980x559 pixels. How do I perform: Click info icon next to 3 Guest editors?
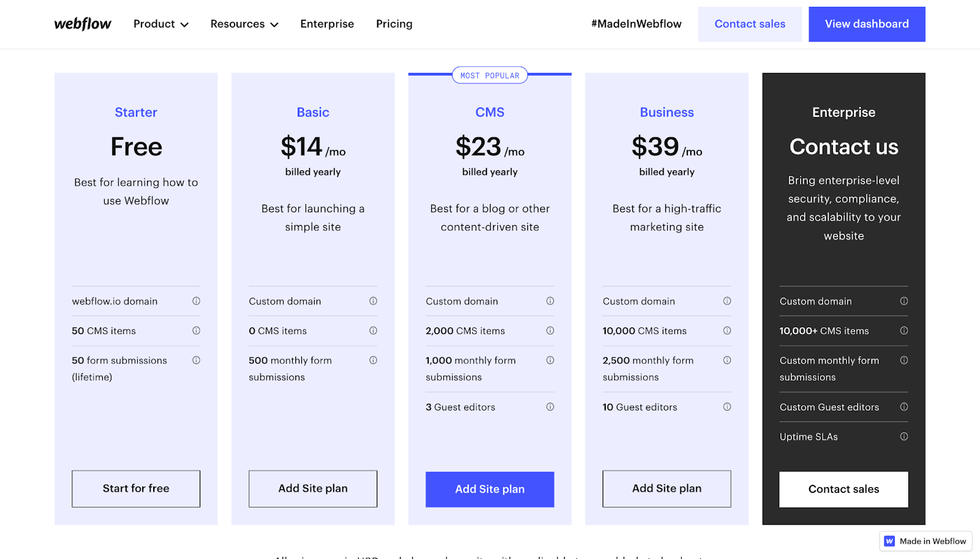550,407
